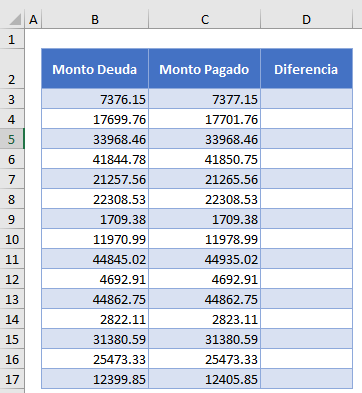362x393 pixels.
Task: Select row 6 header
Action: click(12, 159)
